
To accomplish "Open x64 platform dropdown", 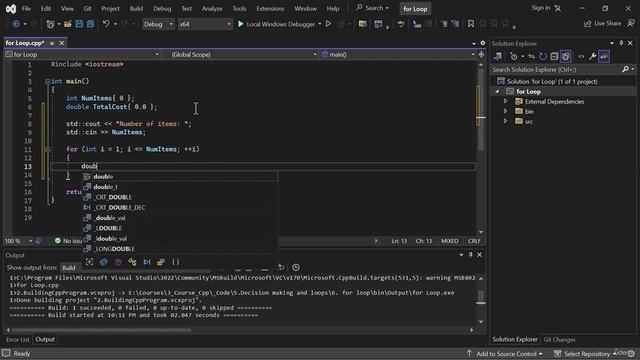I will pos(204,24).
